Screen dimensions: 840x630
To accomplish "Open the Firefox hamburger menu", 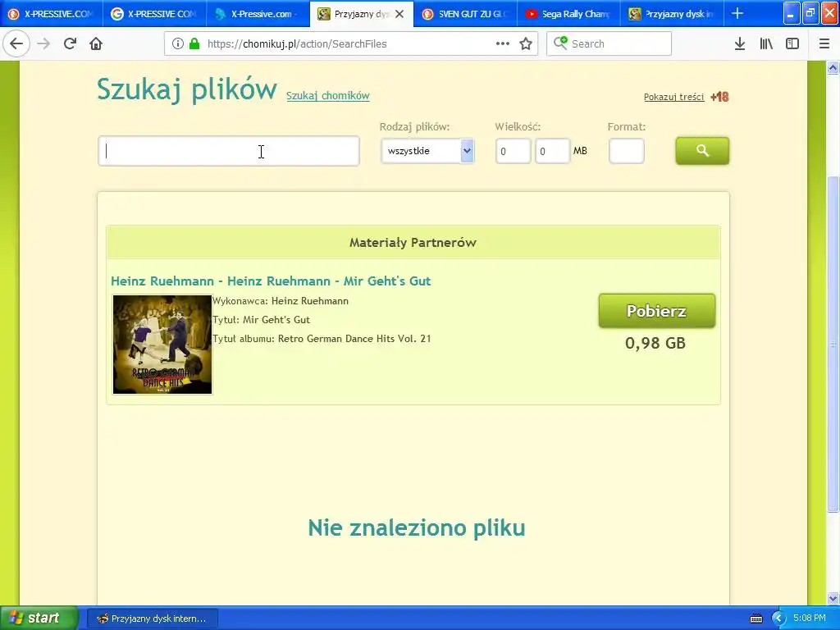I will (824, 43).
